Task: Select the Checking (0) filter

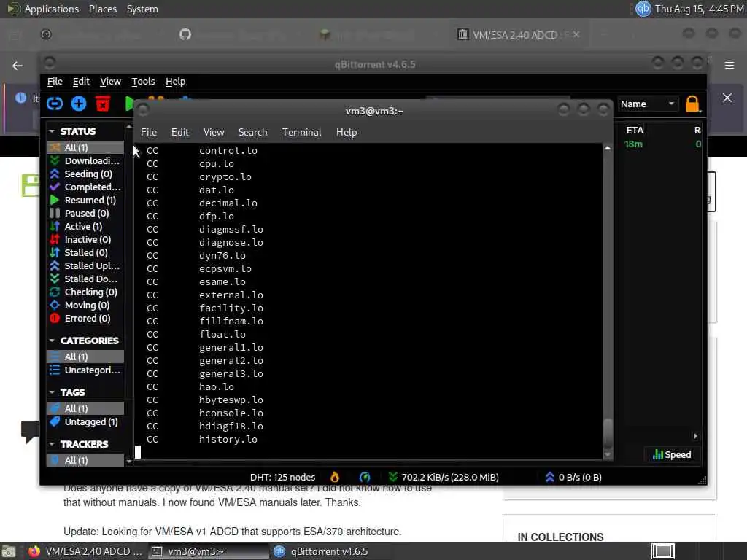Action: [86, 292]
